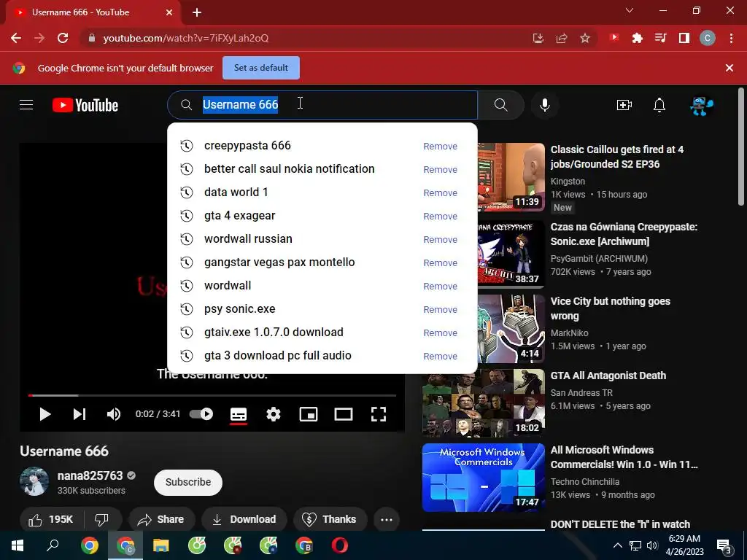Screen dimensions: 747x560
Task: Open the nana825763 channel avatar
Action: (34, 481)
